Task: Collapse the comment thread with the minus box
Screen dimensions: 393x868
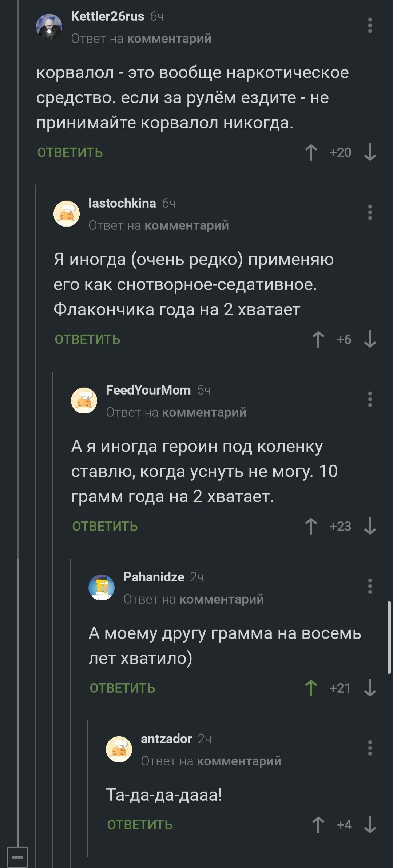Action: point(17,857)
